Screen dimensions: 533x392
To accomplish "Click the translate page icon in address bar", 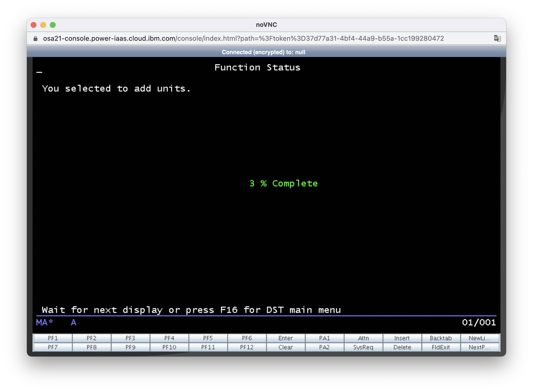I will 497,38.
